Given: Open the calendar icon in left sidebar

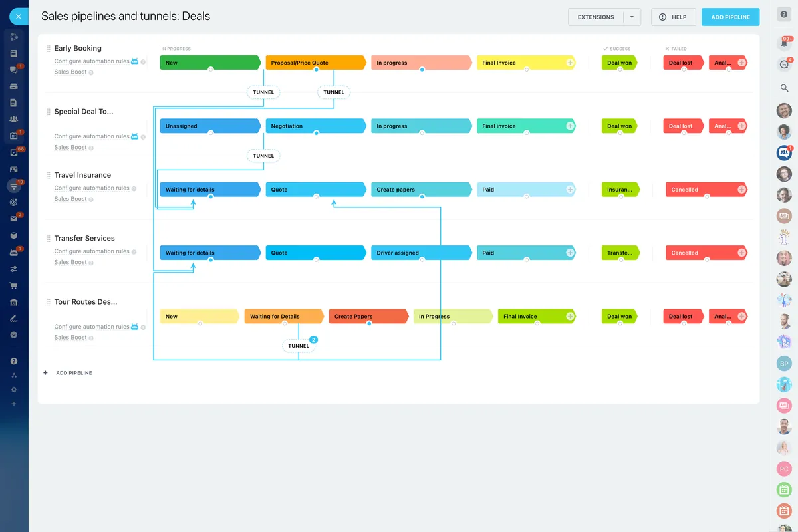Looking at the screenshot, I should (x=13, y=136).
